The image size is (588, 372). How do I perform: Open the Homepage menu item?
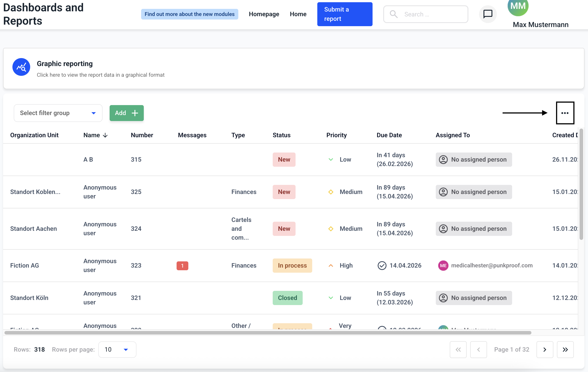click(264, 14)
